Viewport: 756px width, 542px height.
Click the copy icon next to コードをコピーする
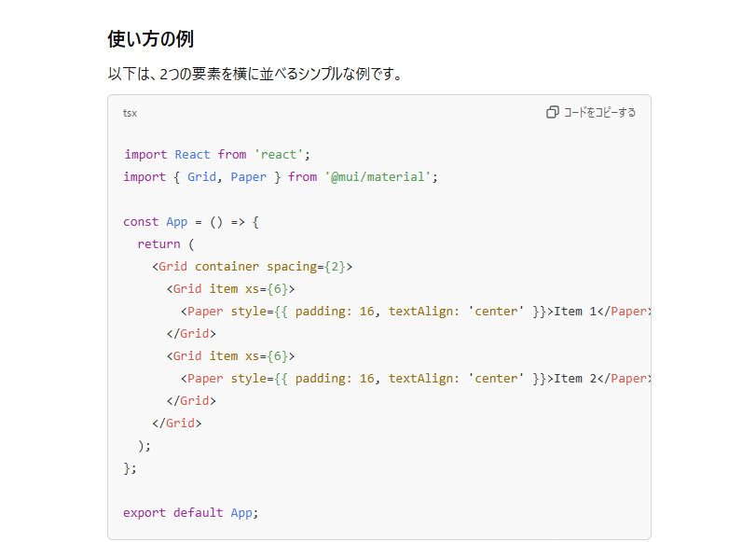pyautogui.click(x=552, y=110)
